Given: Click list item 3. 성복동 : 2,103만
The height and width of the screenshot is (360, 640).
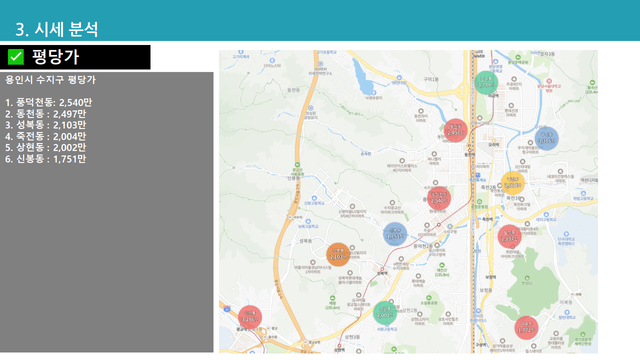Looking at the screenshot, I should point(46,125).
